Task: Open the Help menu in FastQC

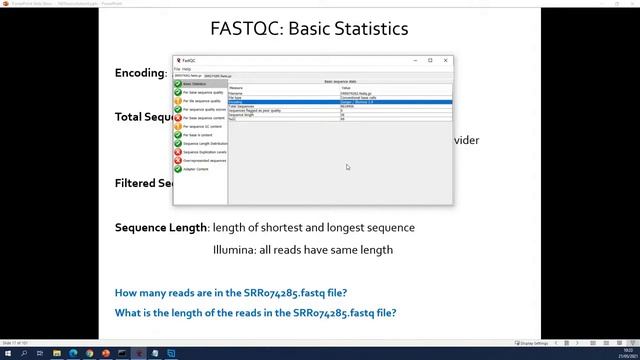Action: pyautogui.click(x=187, y=69)
